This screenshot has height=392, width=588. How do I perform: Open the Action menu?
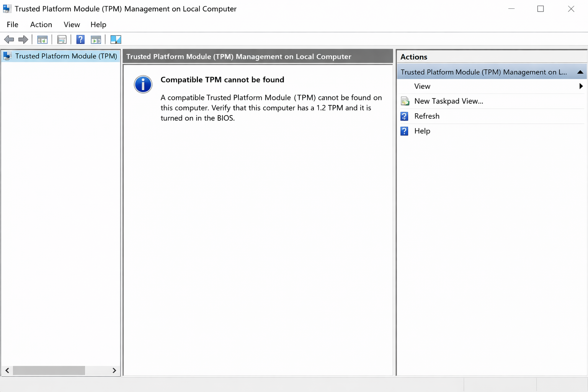pyautogui.click(x=41, y=24)
